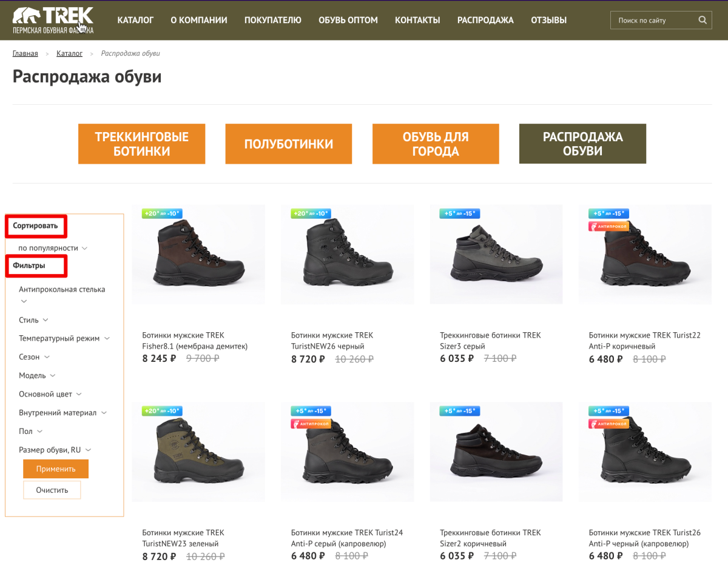Expand the Размер обуви, RU filter
This screenshot has height=571, width=728.
click(x=55, y=450)
